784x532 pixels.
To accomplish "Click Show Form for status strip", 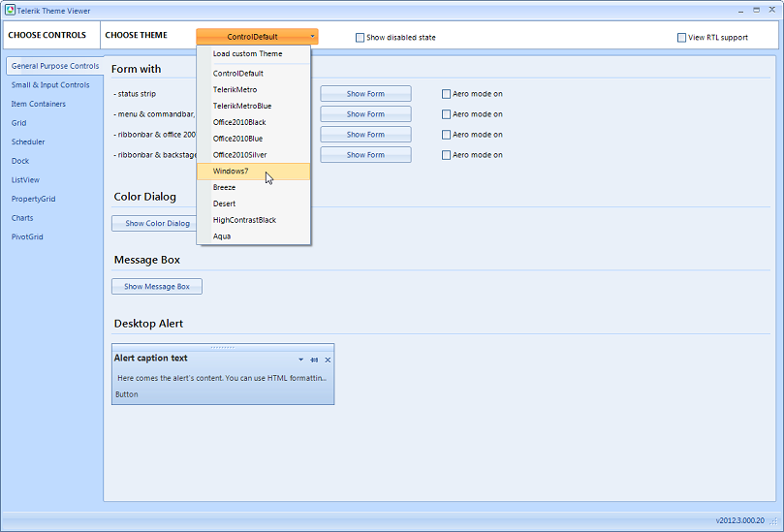I will pyautogui.click(x=365, y=94).
